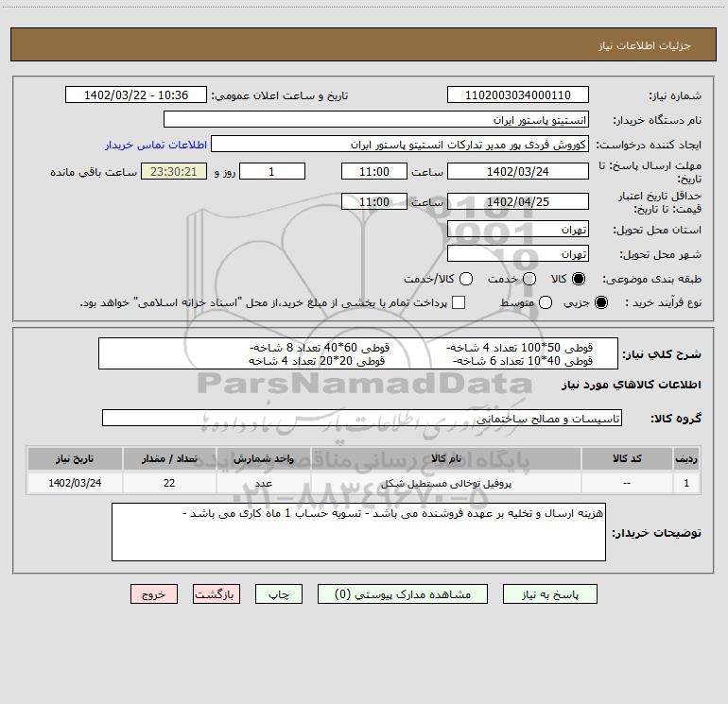Click the نام کالا column header
Screen dimensions: 728x704
click(x=446, y=458)
